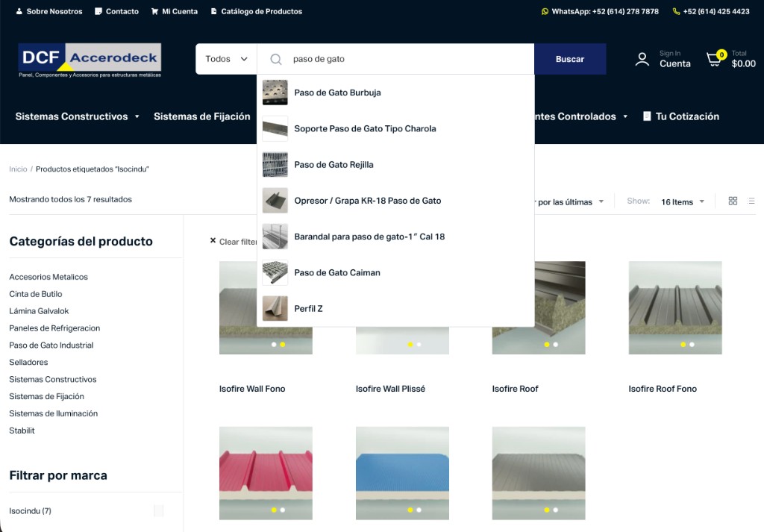Click the Clear filters X icon
This screenshot has width=764, height=532.
213,241
